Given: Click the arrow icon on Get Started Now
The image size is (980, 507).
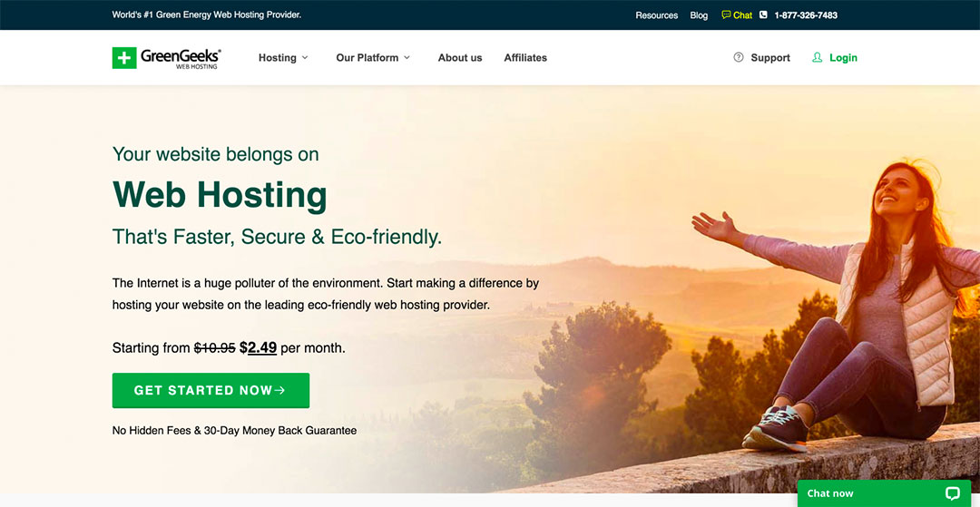Looking at the screenshot, I should pyautogui.click(x=280, y=390).
